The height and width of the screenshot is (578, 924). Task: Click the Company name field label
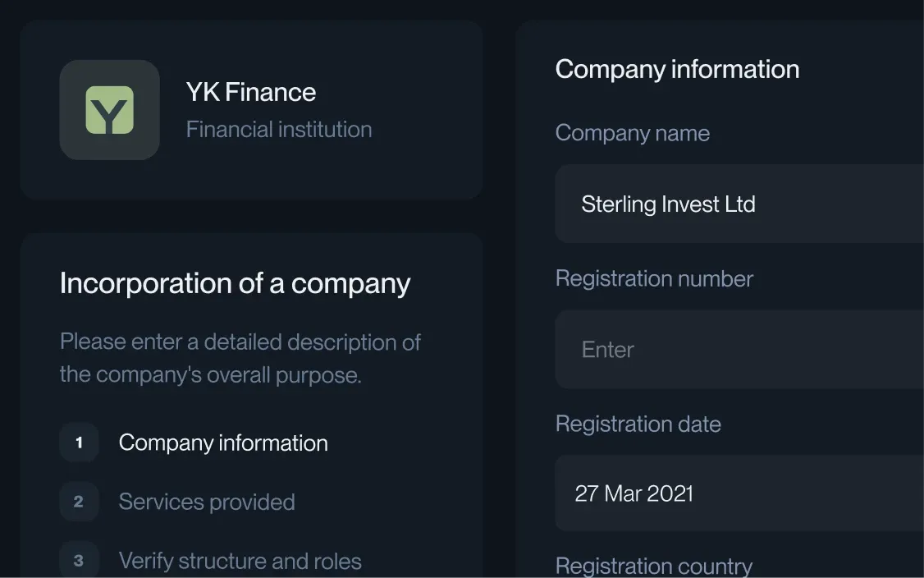(x=632, y=133)
